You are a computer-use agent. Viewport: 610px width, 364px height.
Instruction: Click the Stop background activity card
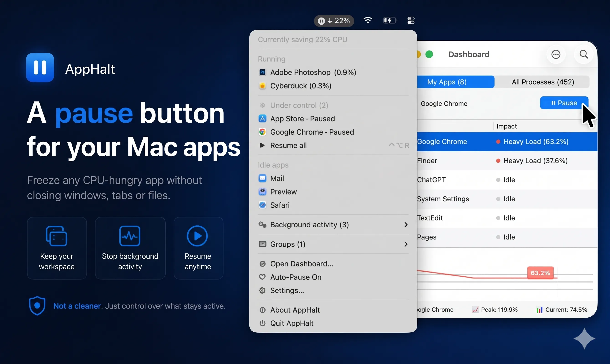point(130,248)
